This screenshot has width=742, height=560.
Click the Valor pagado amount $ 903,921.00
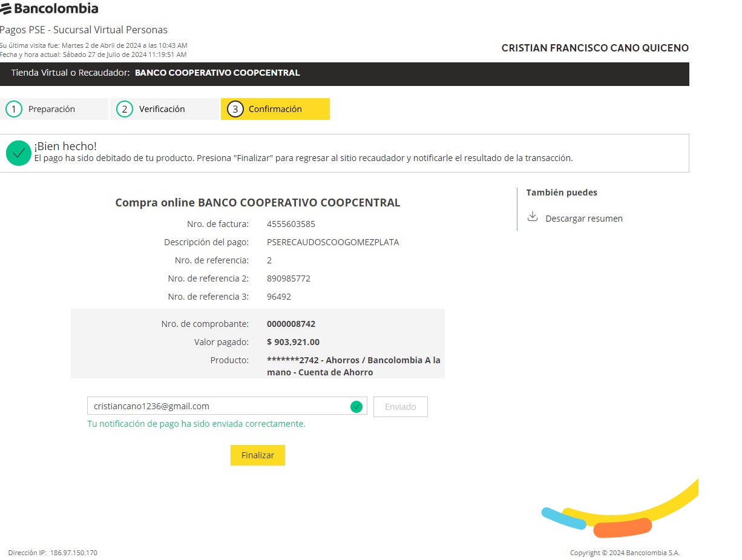pyautogui.click(x=293, y=342)
